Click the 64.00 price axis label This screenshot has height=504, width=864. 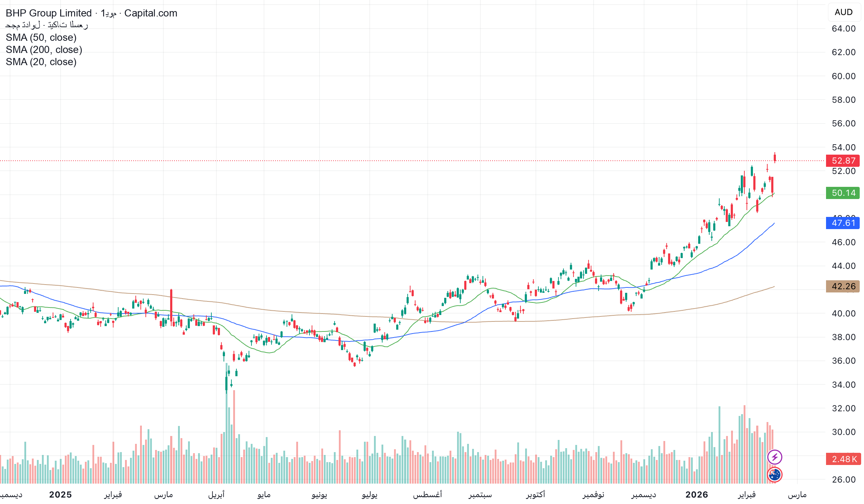coord(844,29)
